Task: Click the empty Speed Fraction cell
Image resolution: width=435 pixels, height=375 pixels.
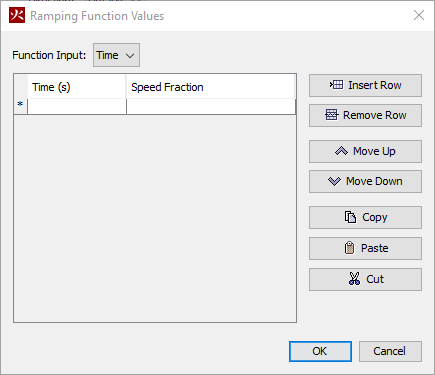Action: pos(211,107)
